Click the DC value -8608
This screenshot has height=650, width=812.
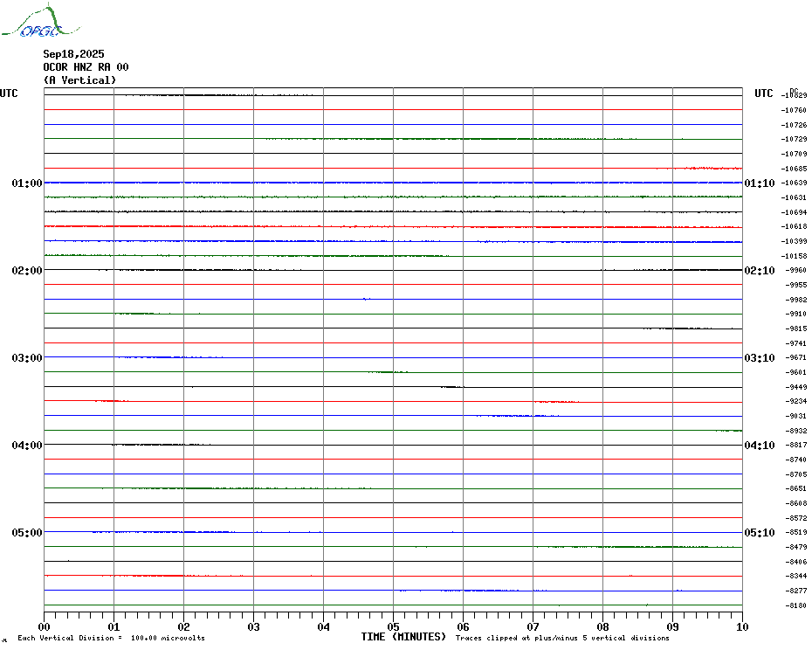click(796, 503)
